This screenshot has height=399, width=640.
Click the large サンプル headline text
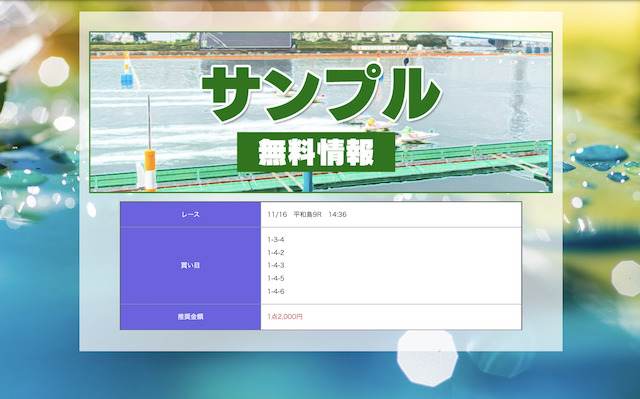point(321,94)
